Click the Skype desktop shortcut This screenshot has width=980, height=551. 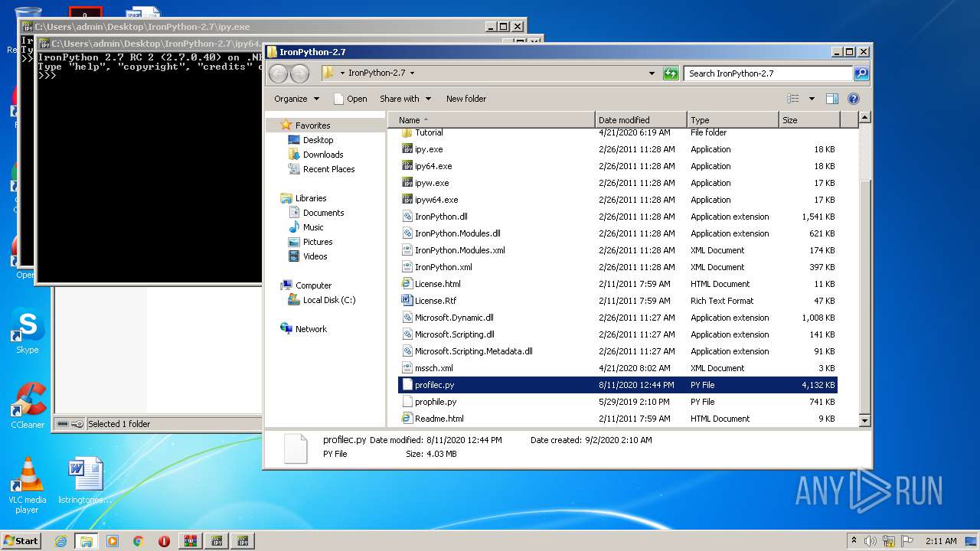coord(28,332)
